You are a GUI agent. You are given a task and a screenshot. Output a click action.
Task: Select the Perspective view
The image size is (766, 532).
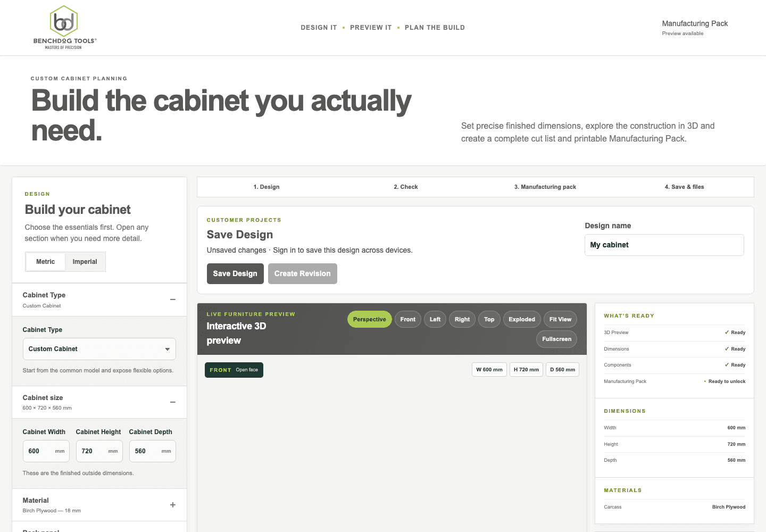(x=370, y=319)
